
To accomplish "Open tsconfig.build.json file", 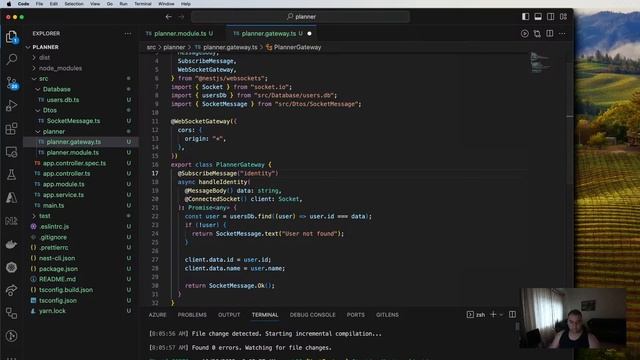I will (65, 290).
